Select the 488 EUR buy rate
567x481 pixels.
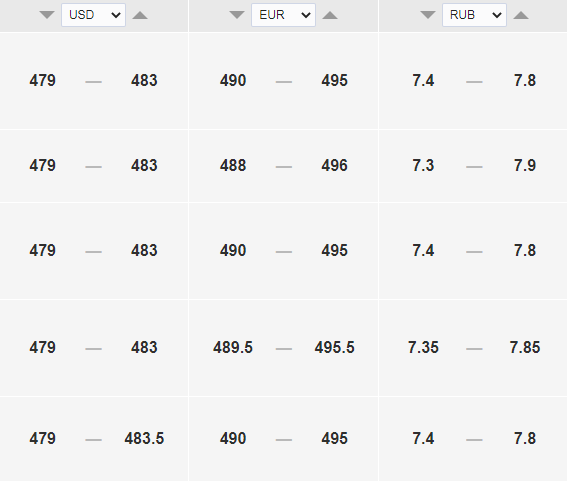(233, 166)
